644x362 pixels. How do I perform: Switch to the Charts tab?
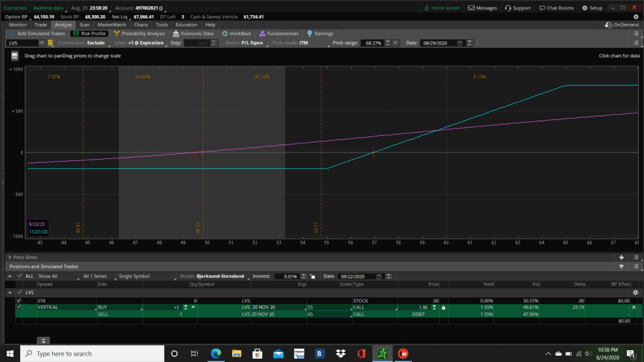[x=141, y=25]
